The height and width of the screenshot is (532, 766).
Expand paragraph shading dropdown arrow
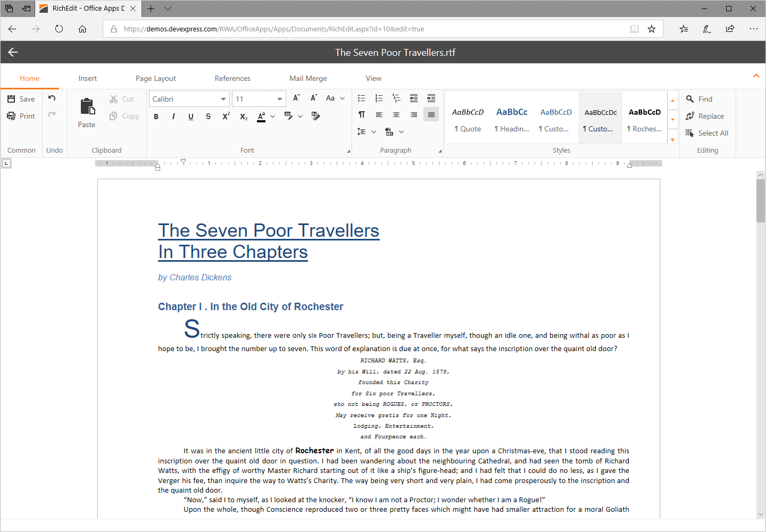(401, 131)
